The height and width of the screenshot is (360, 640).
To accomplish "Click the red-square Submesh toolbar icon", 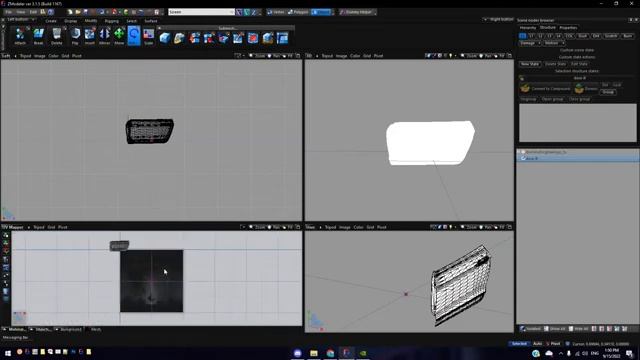I will (x=253, y=38).
